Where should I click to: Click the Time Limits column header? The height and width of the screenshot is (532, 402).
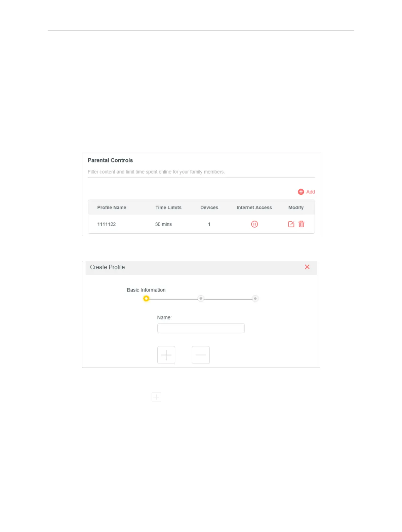tap(168, 207)
